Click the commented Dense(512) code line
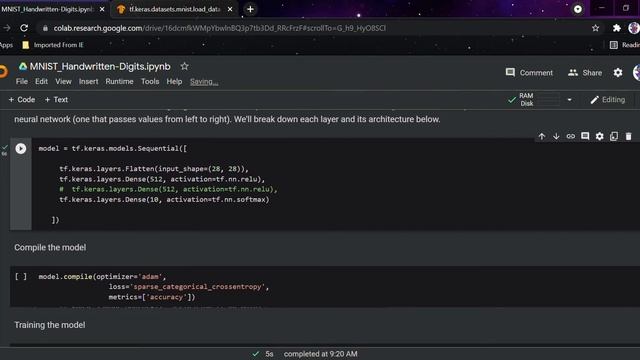Viewport: 640px width, 360px height. (168, 189)
